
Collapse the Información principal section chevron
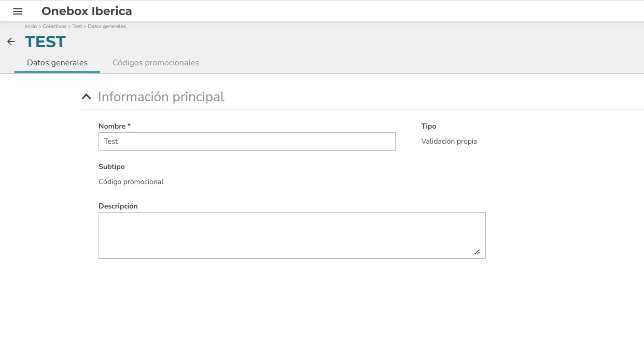click(x=86, y=97)
